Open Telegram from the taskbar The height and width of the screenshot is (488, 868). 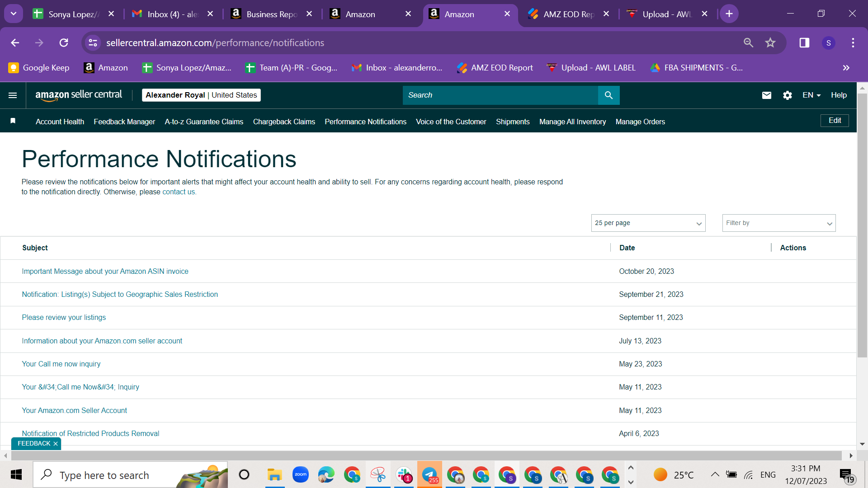[x=429, y=475]
